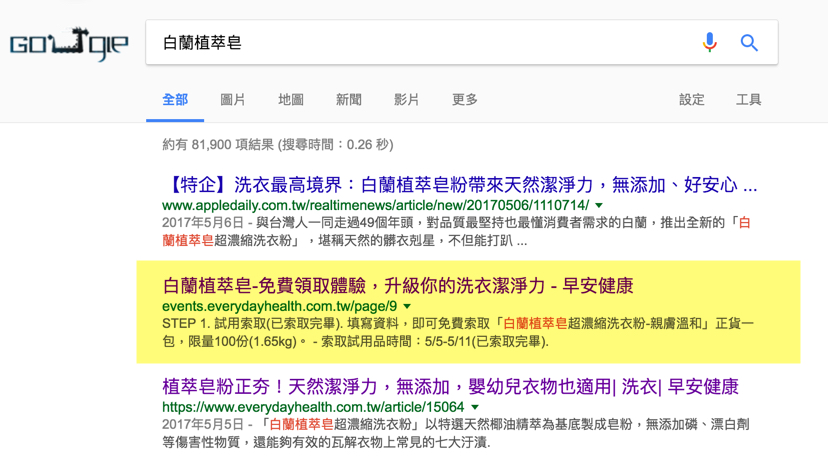The height and width of the screenshot is (473, 828).
Task: Open the 植萃皂粉正夯 result title
Action: (x=450, y=387)
